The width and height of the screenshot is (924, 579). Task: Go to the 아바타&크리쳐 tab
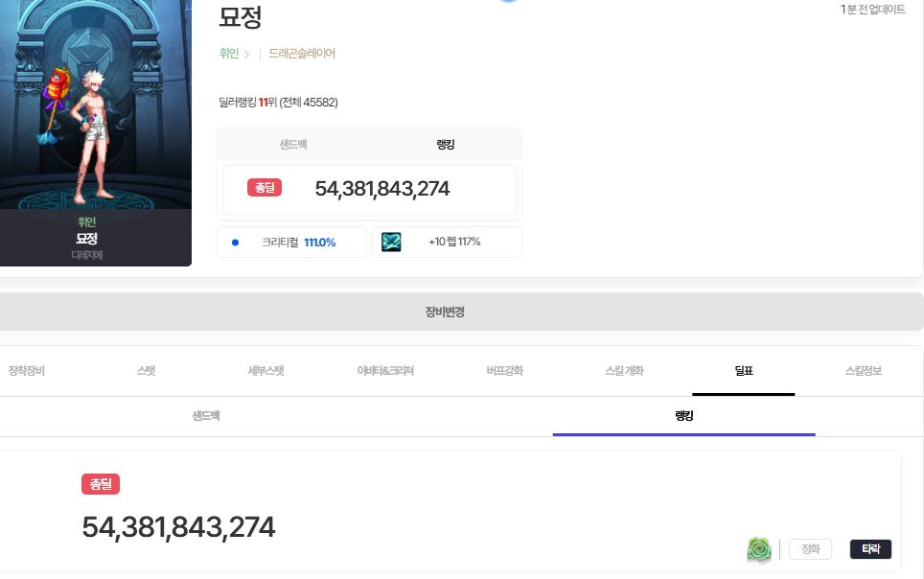click(x=385, y=370)
